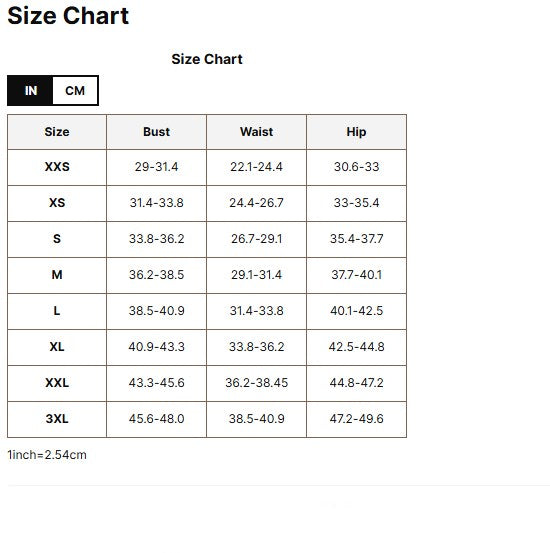
Task: Click the 1inch=2.54cm note
Action: tap(47, 455)
